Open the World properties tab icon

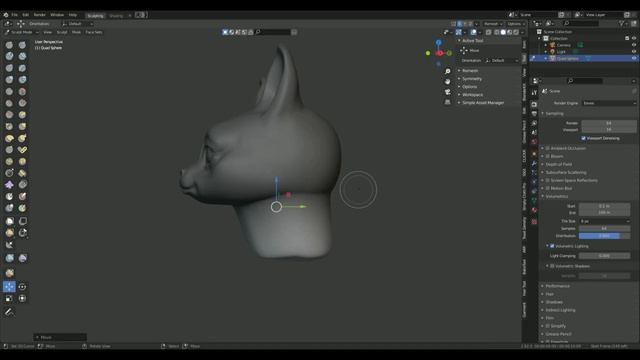point(534,142)
